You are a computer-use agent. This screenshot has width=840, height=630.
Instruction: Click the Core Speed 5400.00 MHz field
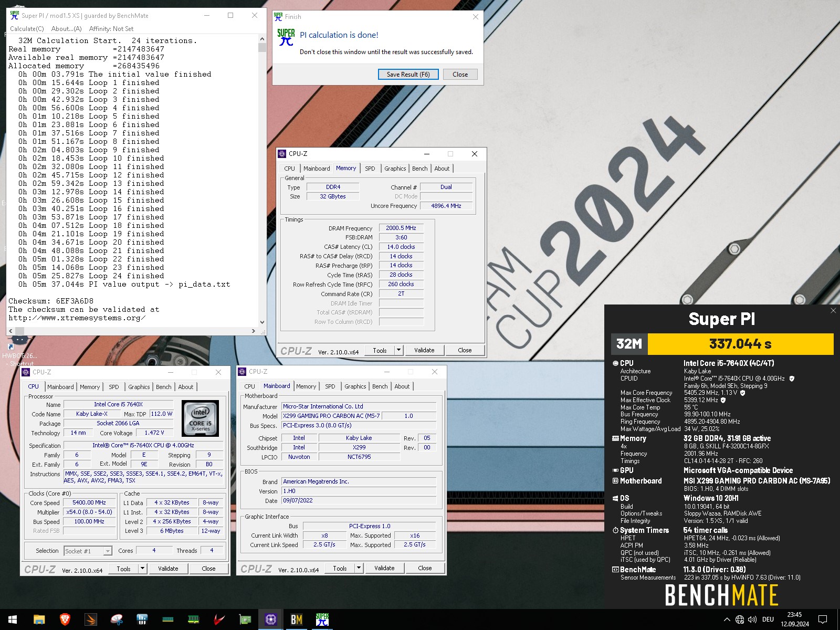[89, 502]
